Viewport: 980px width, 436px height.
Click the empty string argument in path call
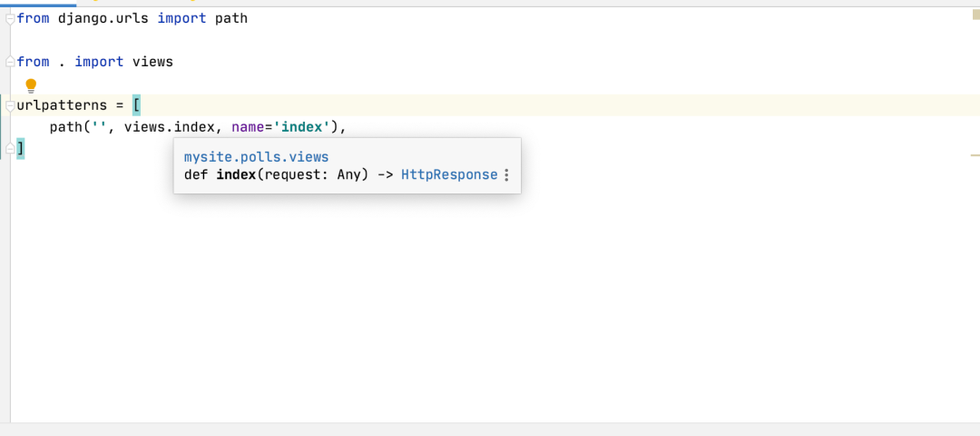100,127
